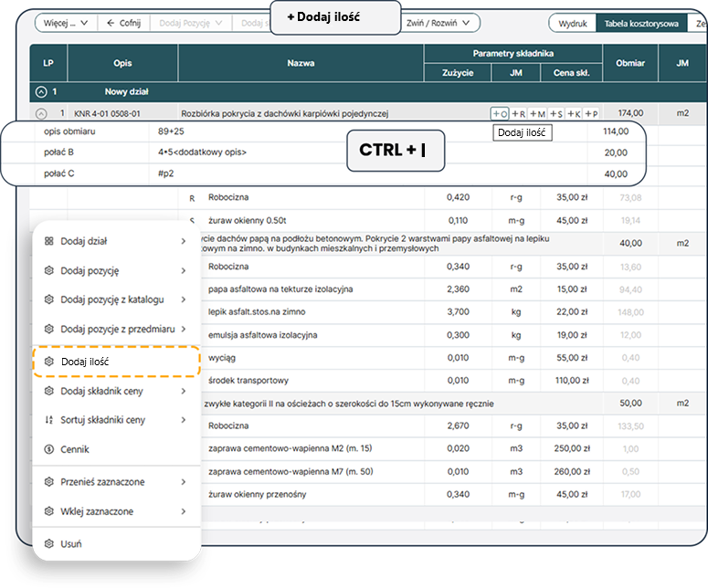Collapse position KNR 4-01 0508-01 row
The image size is (708, 588).
point(41,114)
